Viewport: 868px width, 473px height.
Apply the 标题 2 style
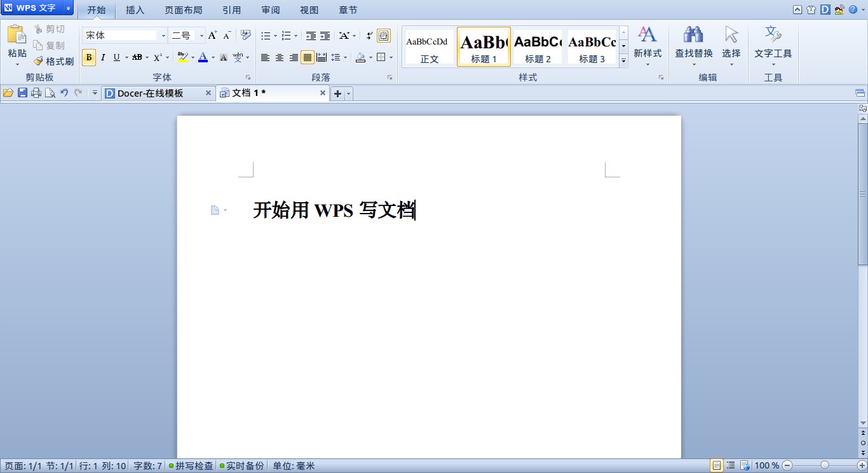(538, 46)
